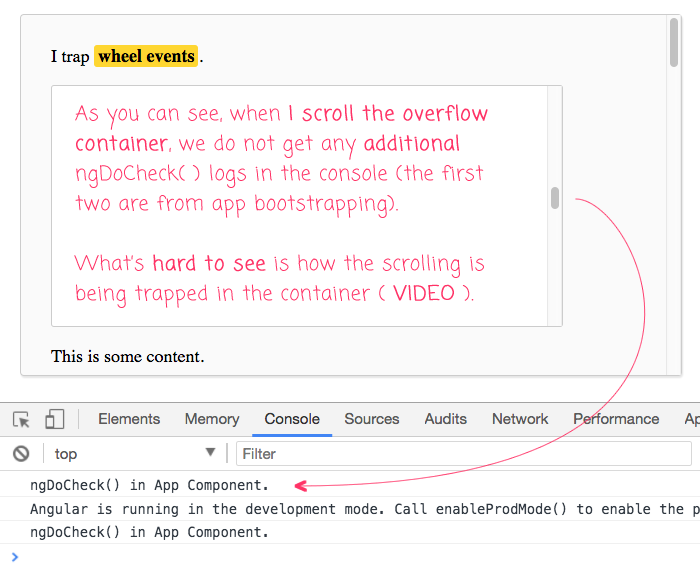This screenshot has width=700, height=570.
Task: Clear console using the circle-slash icon
Action: tap(21, 454)
